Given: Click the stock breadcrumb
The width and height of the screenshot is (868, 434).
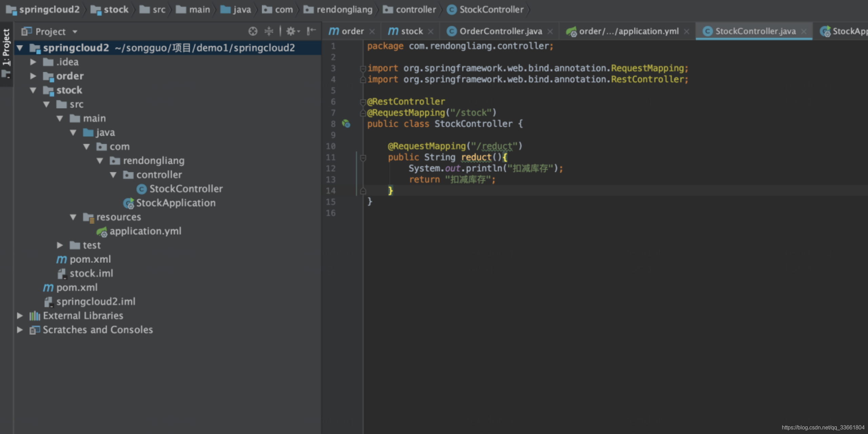Looking at the screenshot, I should point(110,10).
